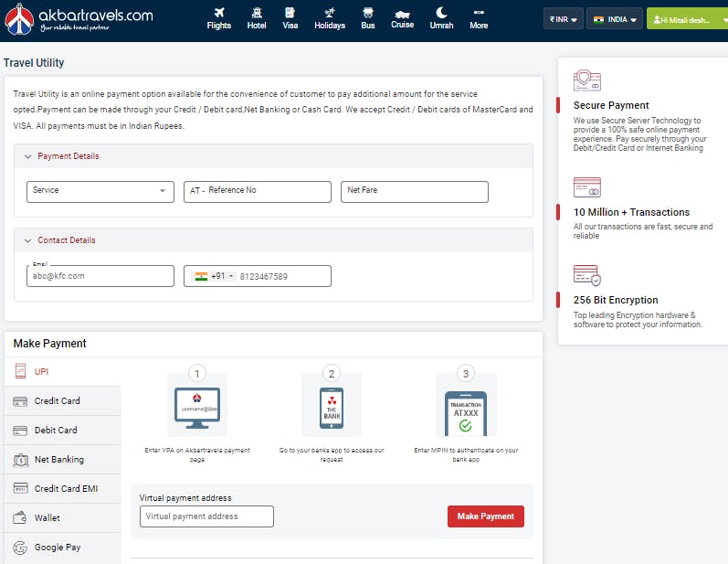Click the Umrah crescent moon icon
The width and height of the screenshot is (728, 564).
click(x=441, y=13)
